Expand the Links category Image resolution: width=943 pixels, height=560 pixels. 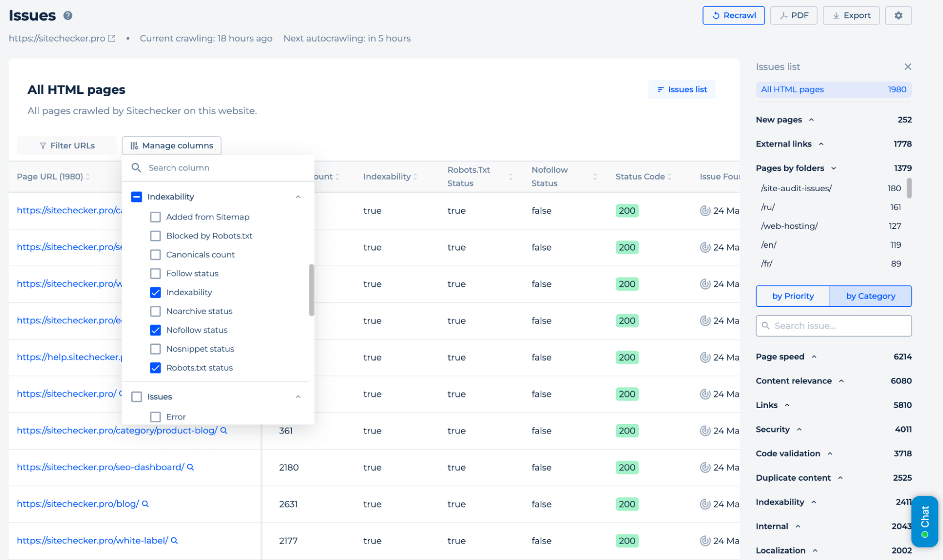pyautogui.click(x=787, y=405)
